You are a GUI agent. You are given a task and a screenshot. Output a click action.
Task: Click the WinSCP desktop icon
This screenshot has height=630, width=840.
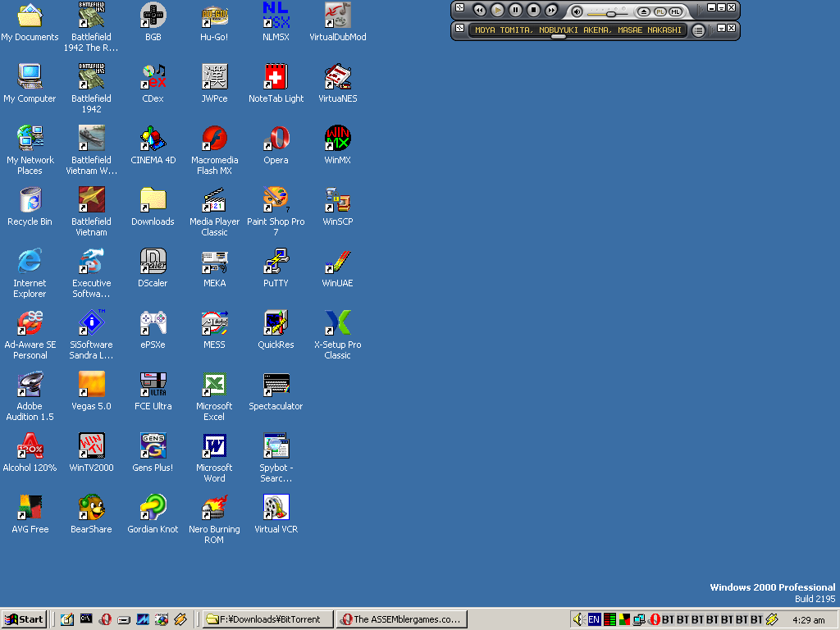click(337, 207)
